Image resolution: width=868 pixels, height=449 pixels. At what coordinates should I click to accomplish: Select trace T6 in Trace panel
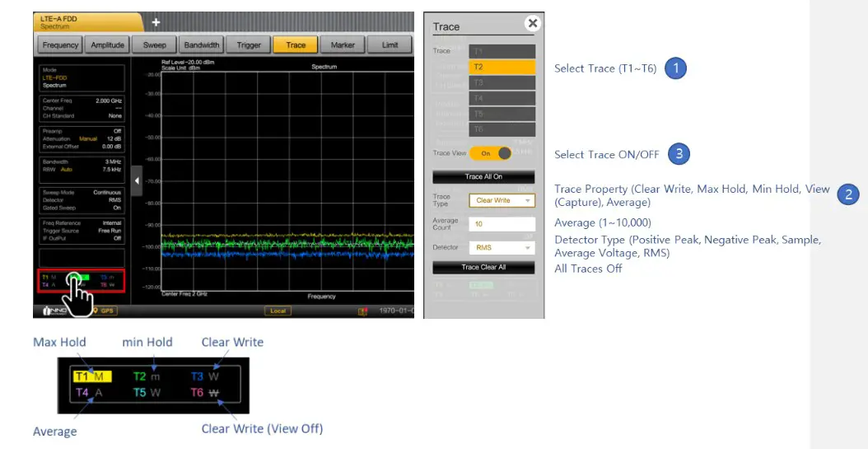click(x=502, y=129)
